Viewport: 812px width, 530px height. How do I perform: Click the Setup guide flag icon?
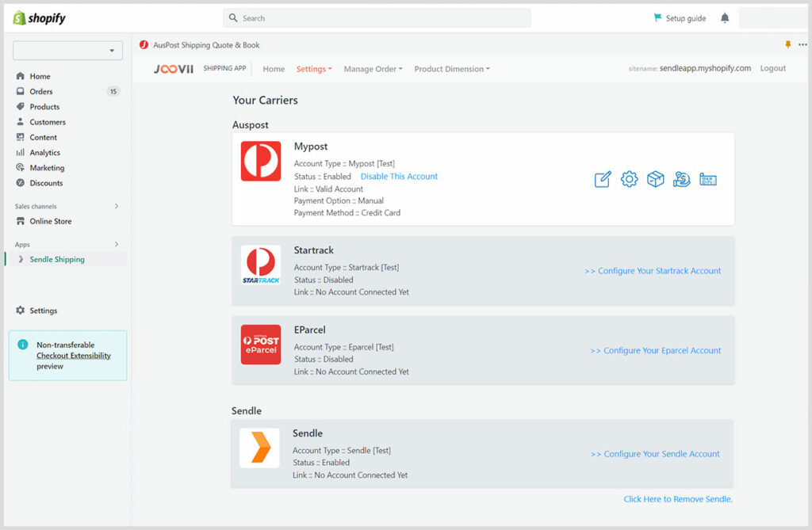click(x=657, y=17)
